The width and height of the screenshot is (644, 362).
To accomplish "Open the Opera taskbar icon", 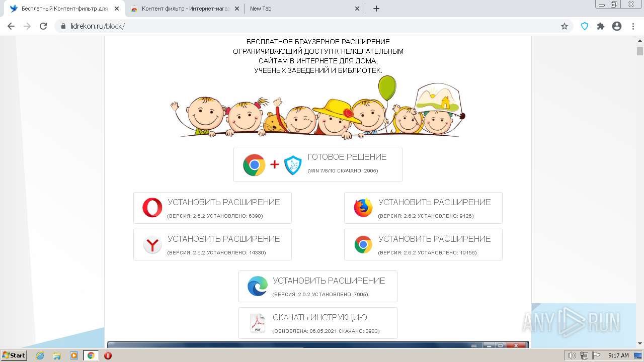I will tap(108, 355).
